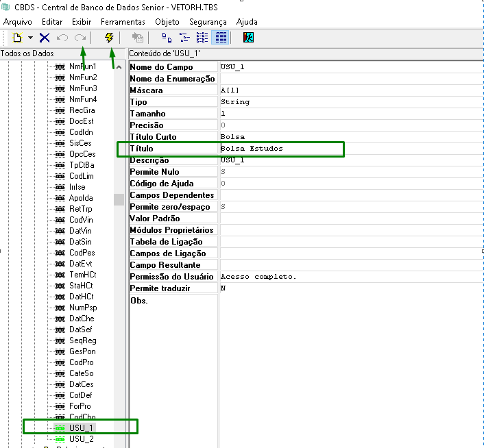Screen dimensions: 484x448
Task: Open the New object dropdown arrow
Action: tap(30, 38)
